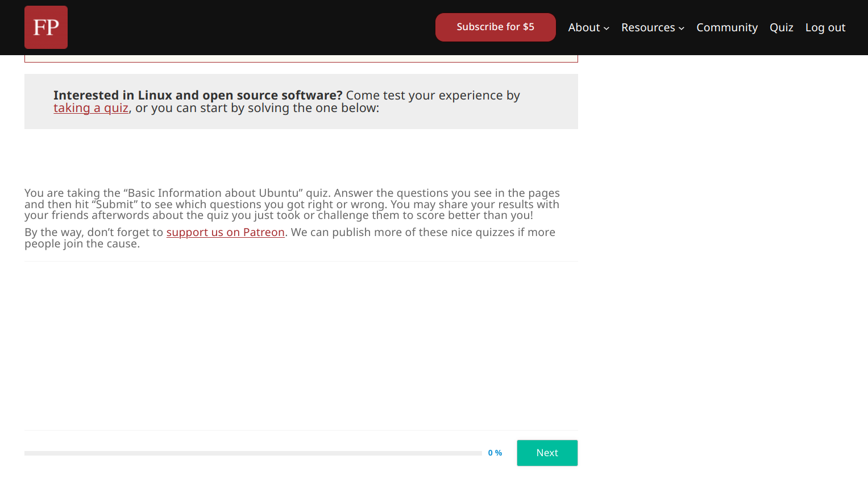Open the "support us on Patreon" link
Viewport: 868px width, 488px height.
pos(225,232)
